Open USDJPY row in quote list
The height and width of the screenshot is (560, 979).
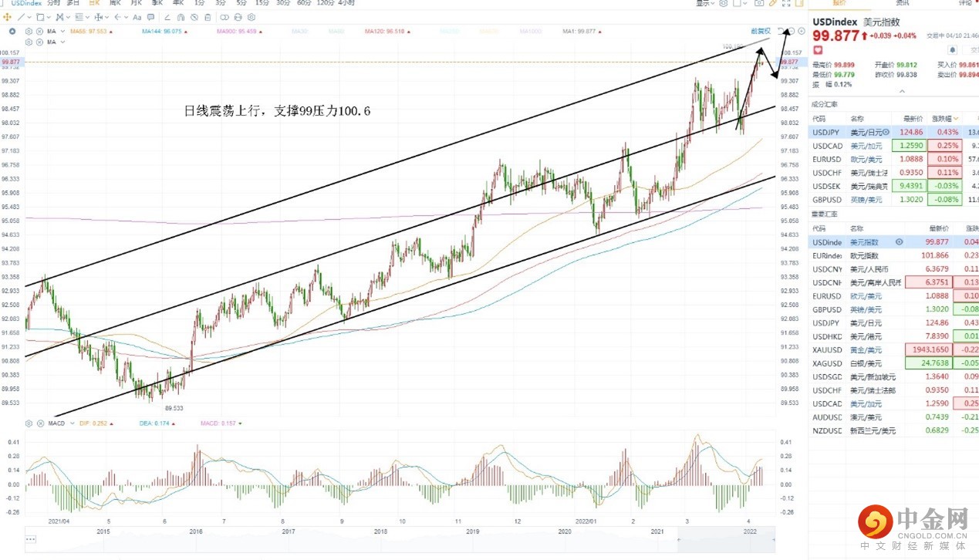(x=893, y=132)
